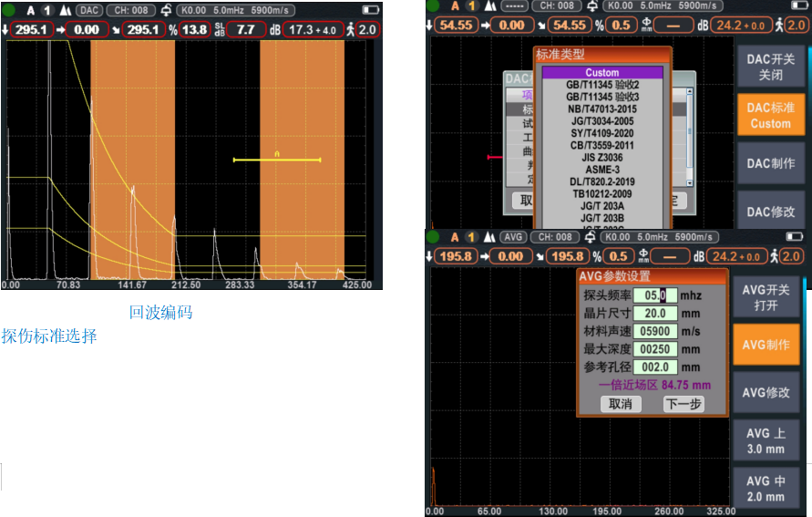Edit the 探头频率 field showing 05.0

pos(655,295)
